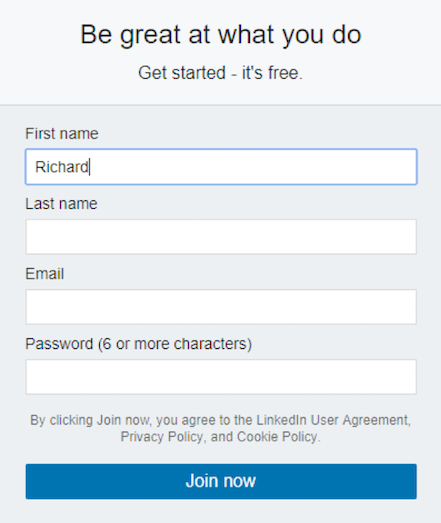The image size is (441, 523).
Task: Click the "First name" label
Action: (x=62, y=134)
